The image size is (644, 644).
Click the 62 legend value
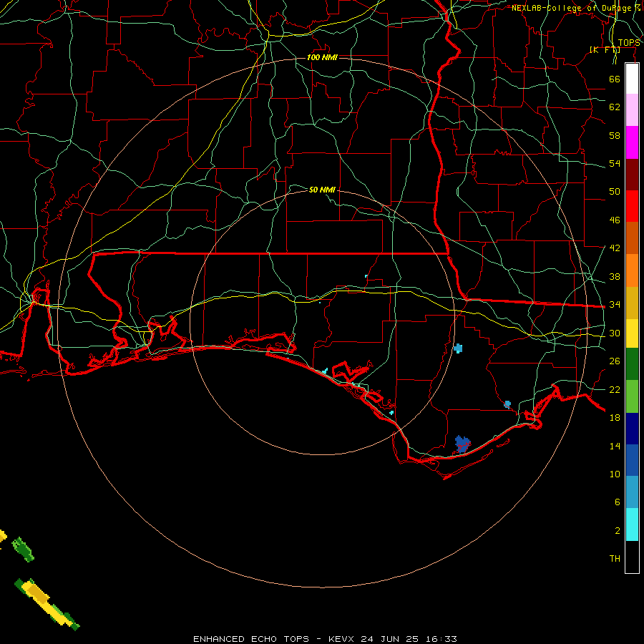point(615,107)
